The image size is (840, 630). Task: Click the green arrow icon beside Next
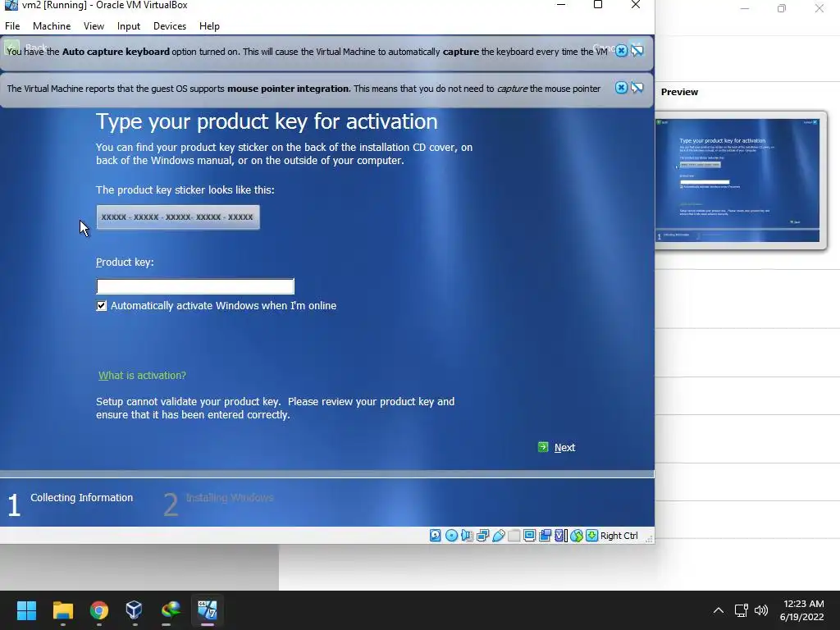tap(543, 447)
